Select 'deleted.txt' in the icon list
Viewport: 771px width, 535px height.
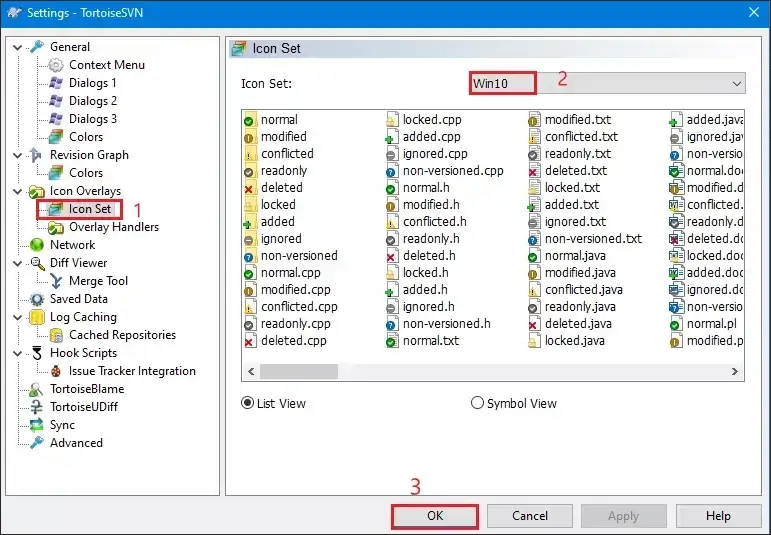[575, 171]
